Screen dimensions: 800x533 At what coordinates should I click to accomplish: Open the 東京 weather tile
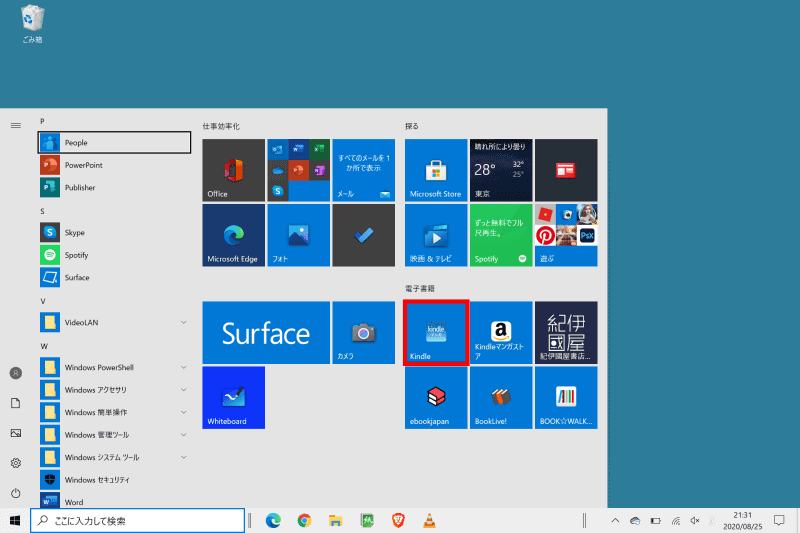[x=501, y=170]
